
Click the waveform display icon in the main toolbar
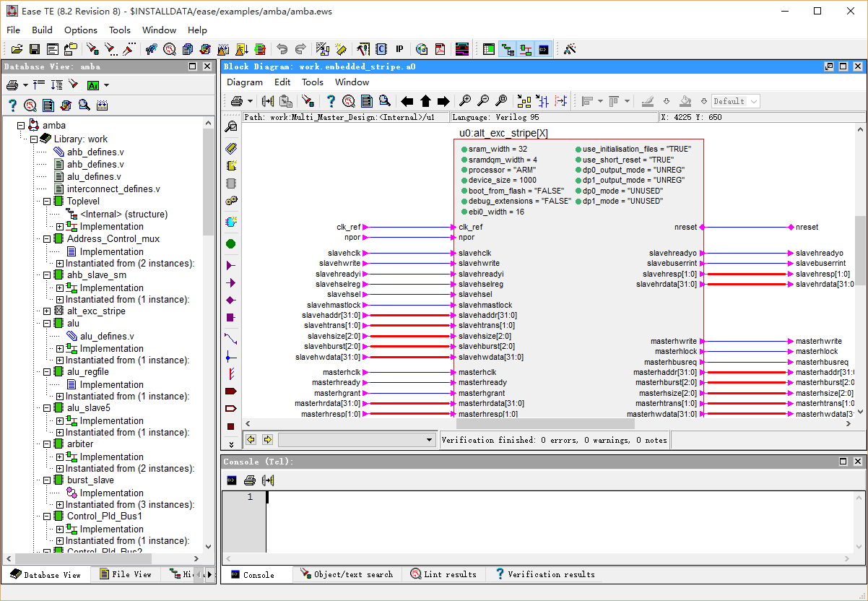(x=462, y=49)
